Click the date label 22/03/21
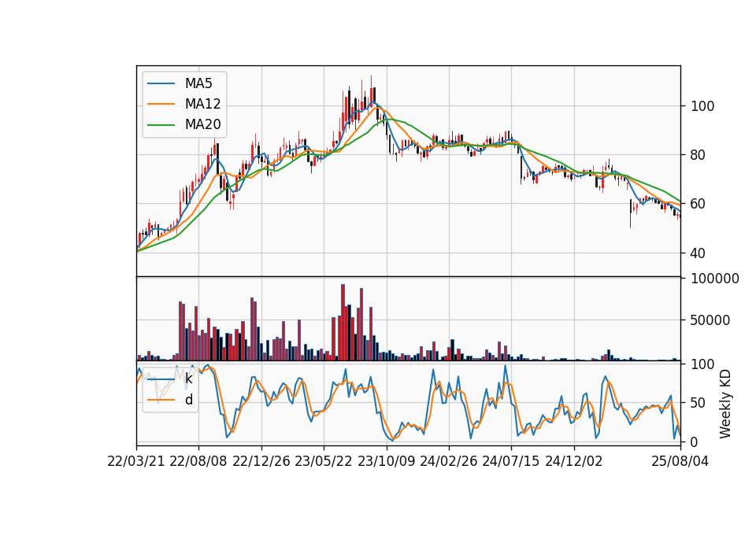 click(x=136, y=462)
